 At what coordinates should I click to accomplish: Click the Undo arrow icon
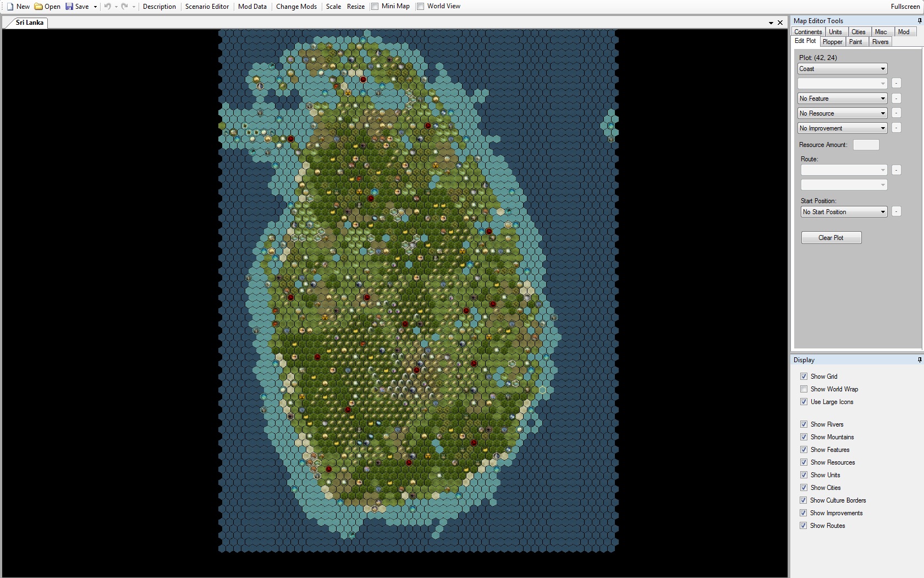click(107, 7)
